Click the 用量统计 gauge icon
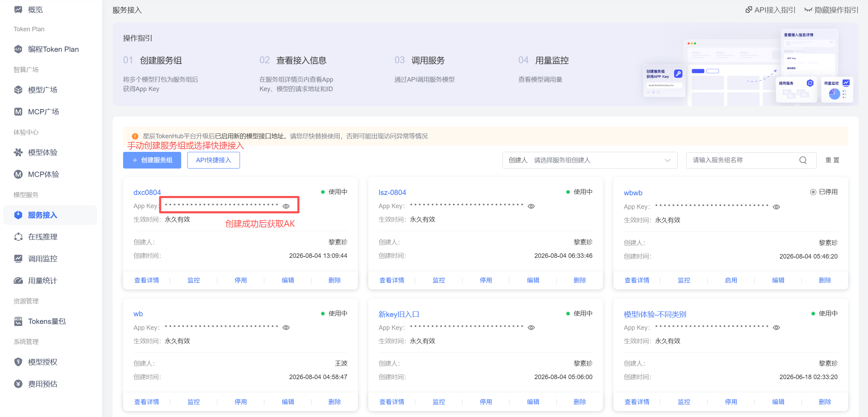This screenshot has width=868, height=417. click(x=18, y=280)
